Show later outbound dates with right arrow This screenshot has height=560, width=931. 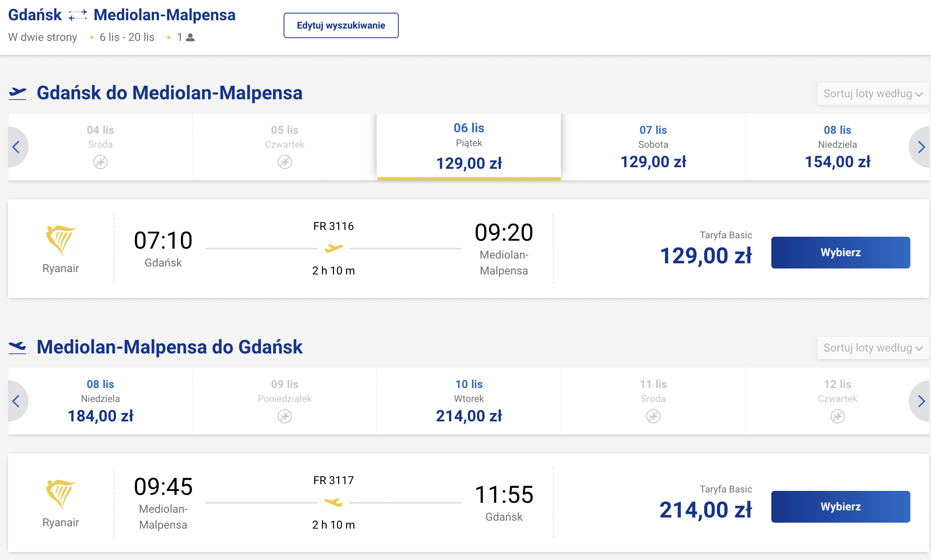(x=921, y=147)
